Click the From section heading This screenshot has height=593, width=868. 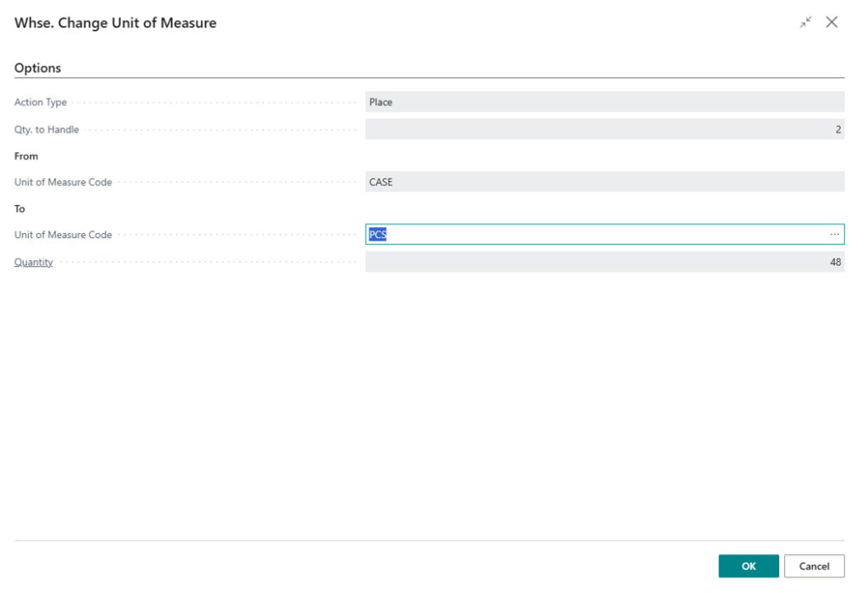pyautogui.click(x=26, y=156)
